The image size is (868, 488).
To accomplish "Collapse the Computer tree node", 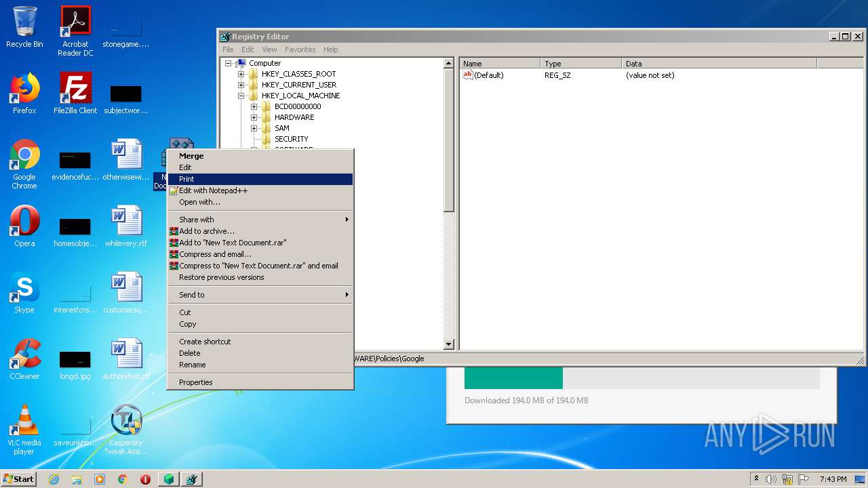I will [229, 63].
